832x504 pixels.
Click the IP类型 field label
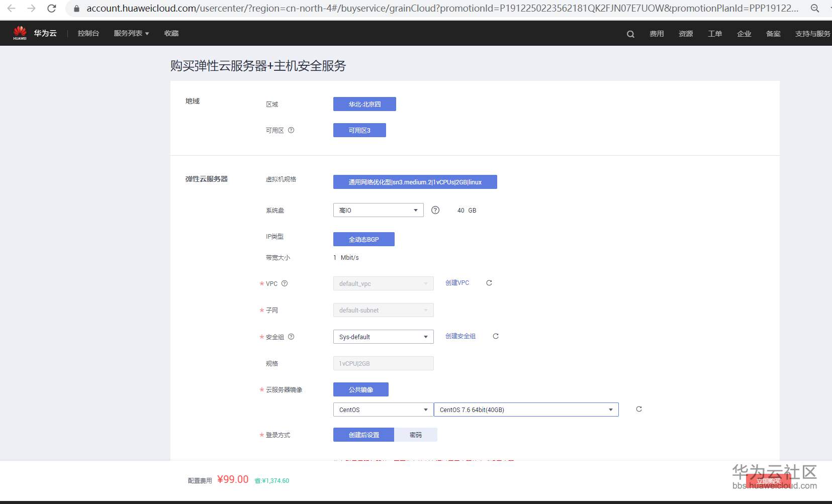pos(274,237)
